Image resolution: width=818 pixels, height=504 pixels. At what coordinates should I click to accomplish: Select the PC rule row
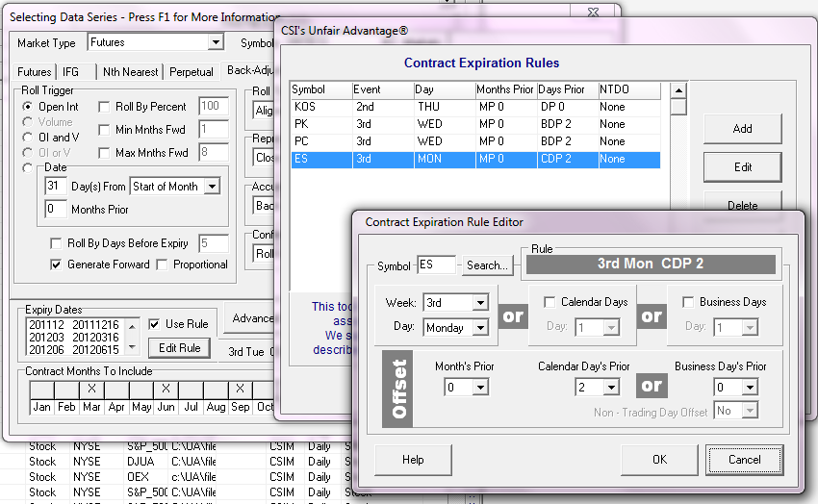(x=475, y=141)
